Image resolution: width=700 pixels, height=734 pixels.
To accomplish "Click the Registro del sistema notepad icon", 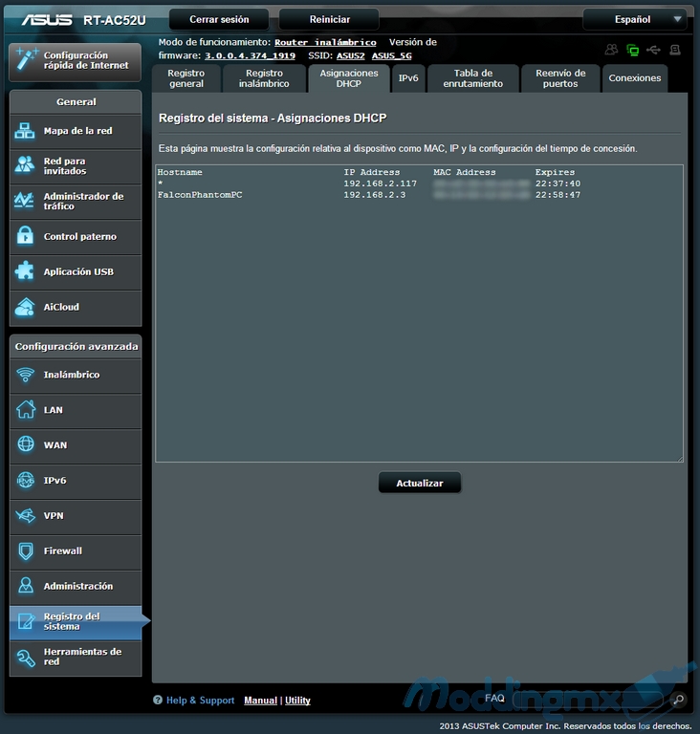I will 26,621.
